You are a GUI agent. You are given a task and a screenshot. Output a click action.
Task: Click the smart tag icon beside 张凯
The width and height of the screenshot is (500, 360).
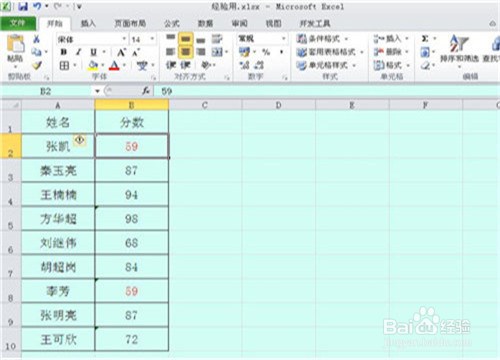(80, 140)
